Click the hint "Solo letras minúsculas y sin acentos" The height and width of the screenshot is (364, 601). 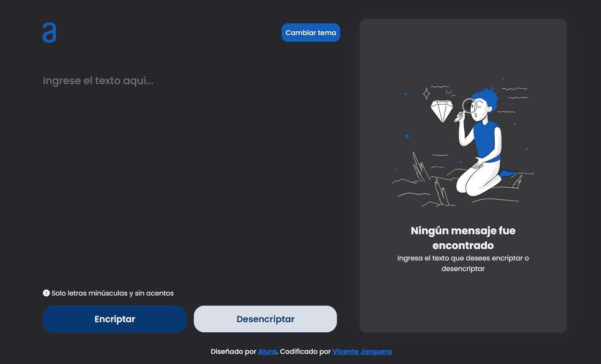pos(113,293)
